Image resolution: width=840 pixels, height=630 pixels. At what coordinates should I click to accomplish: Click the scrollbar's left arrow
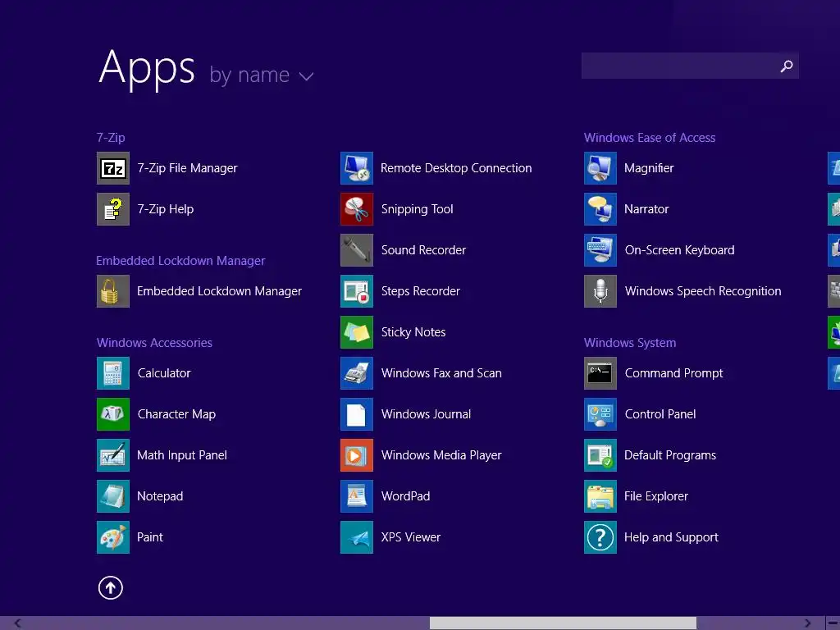[x=18, y=623]
